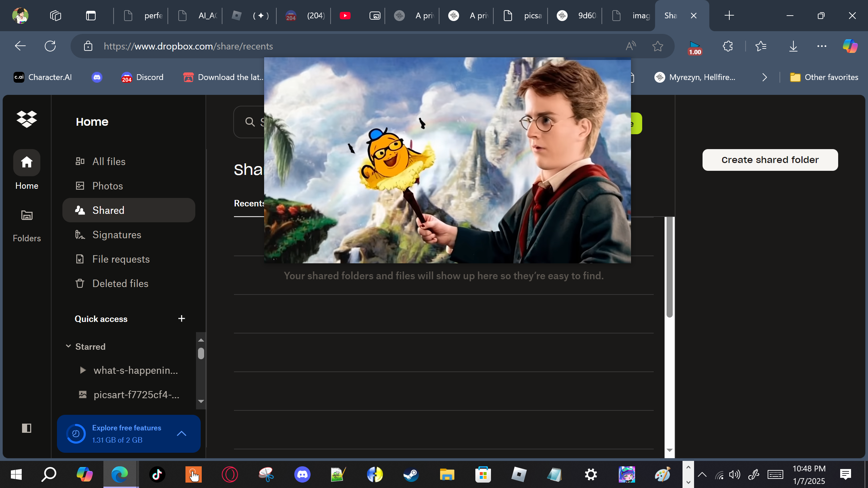Toggle Read aloud in address bar

point(631,46)
